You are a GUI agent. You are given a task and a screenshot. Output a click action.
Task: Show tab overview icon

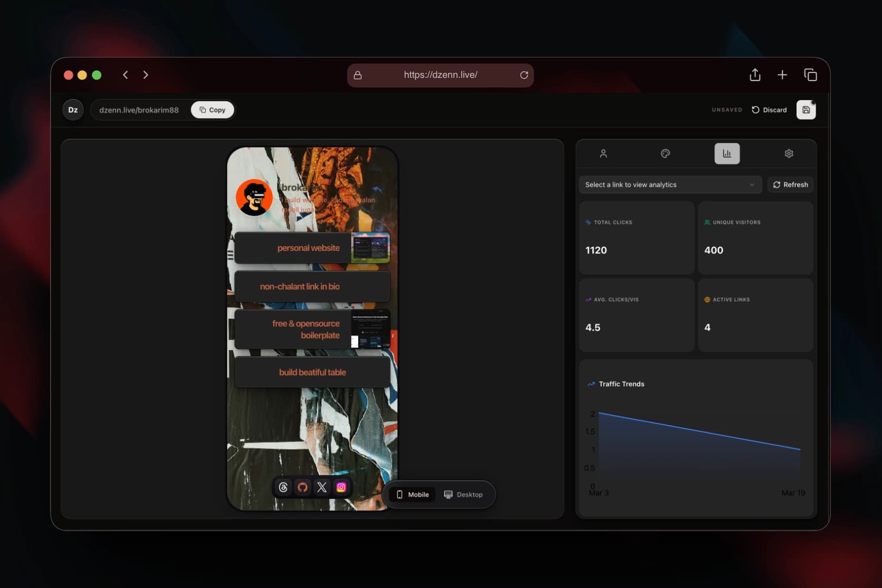pos(810,75)
